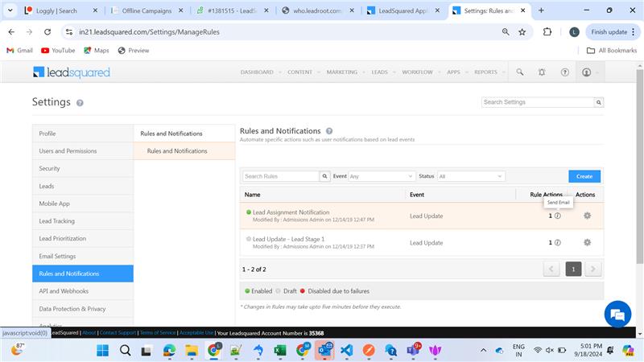Click page number 1 button

pyautogui.click(x=573, y=269)
